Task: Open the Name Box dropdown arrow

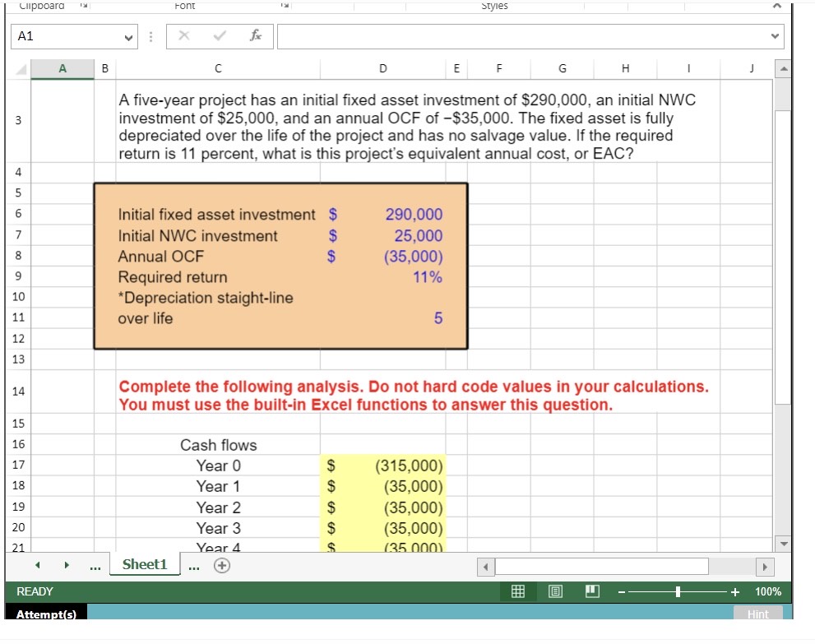Action: pos(127,36)
